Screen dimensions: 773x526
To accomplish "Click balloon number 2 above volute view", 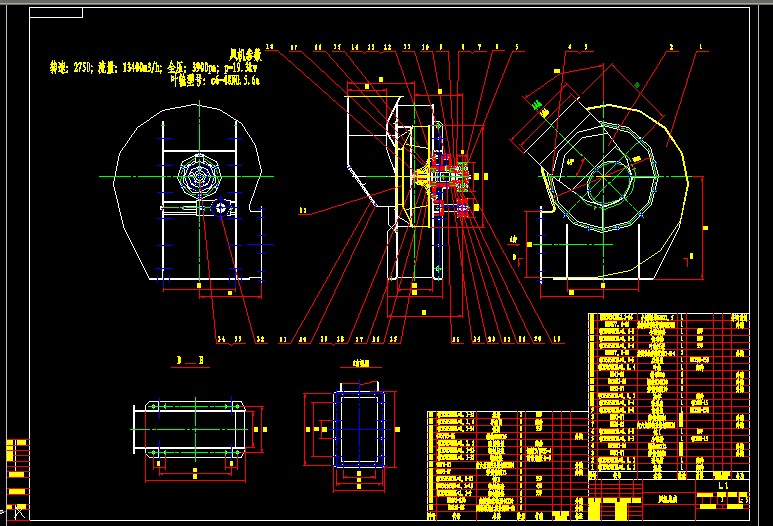I will tap(671, 47).
